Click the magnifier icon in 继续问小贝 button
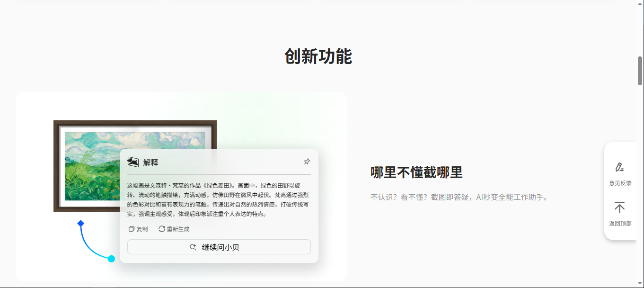The image size is (644, 288). 193,247
